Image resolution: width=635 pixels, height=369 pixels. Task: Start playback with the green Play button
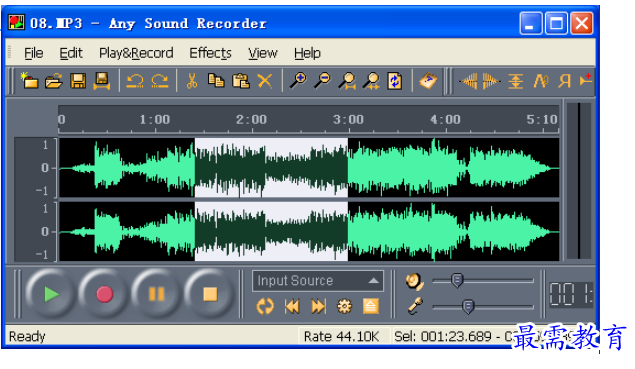pos(51,294)
